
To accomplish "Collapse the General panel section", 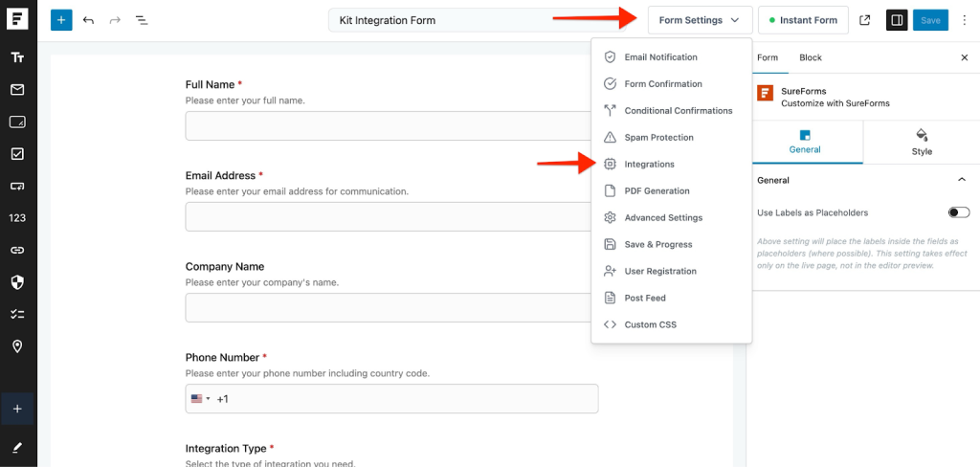I will (962, 180).
